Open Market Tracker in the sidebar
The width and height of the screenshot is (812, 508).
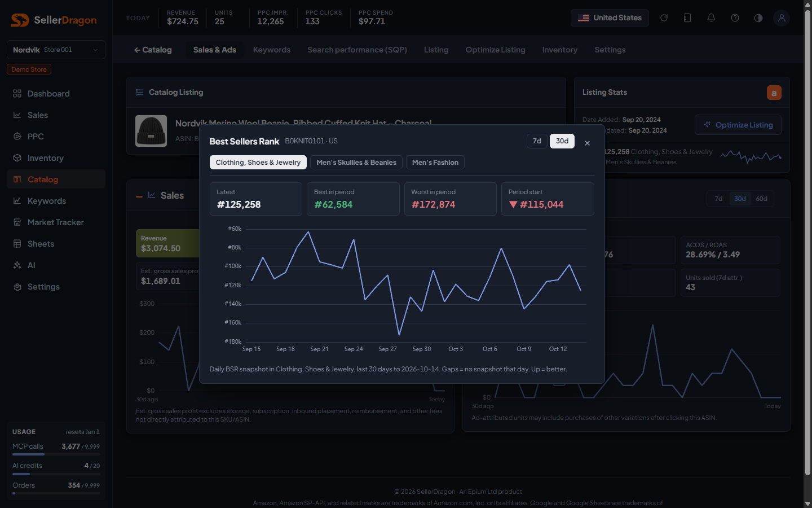tap(56, 222)
